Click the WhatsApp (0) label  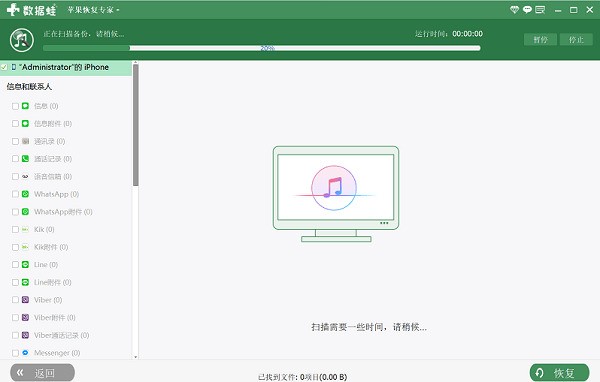point(57,194)
